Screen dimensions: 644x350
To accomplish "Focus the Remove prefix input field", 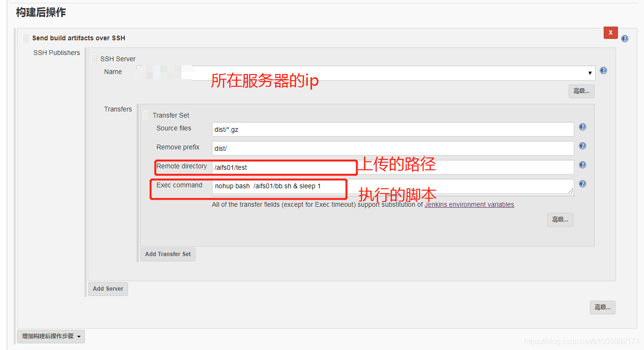I will [x=393, y=148].
